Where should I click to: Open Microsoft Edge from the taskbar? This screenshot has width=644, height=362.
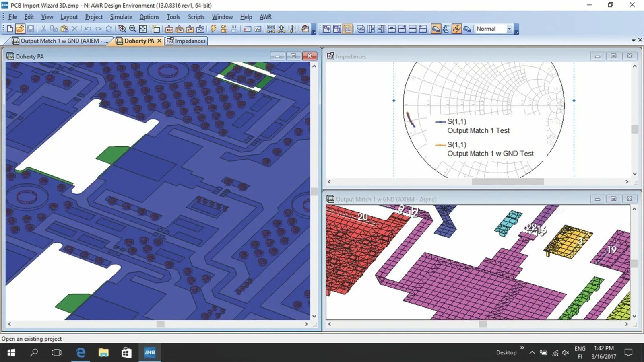[81, 353]
